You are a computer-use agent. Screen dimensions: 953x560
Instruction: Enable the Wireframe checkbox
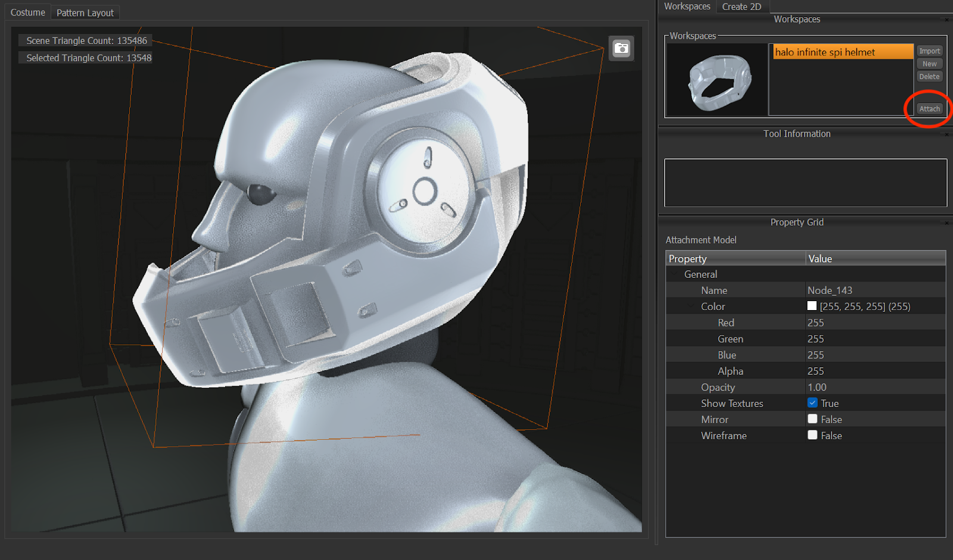point(812,435)
